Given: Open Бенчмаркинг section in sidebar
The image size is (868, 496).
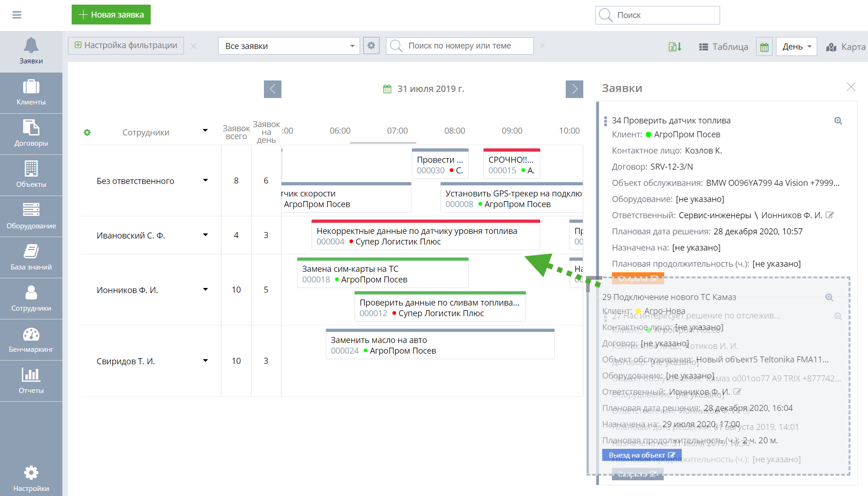Looking at the screenshot, I should point(31,340).
